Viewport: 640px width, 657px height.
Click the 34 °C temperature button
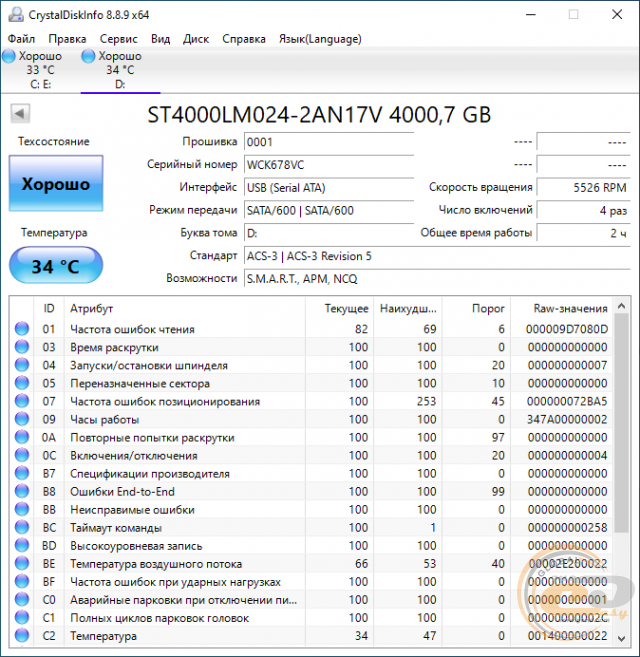(56, 266)
